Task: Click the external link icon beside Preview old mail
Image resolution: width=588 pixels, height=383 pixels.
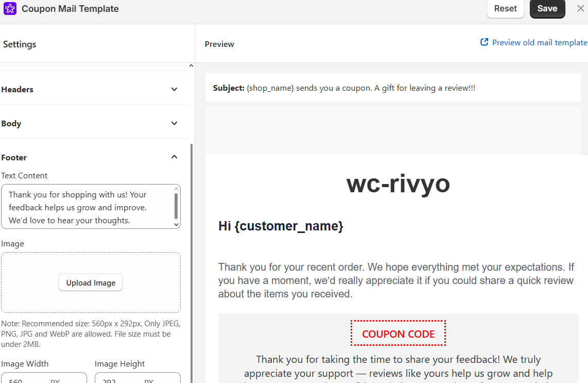Action: [484, 42]
